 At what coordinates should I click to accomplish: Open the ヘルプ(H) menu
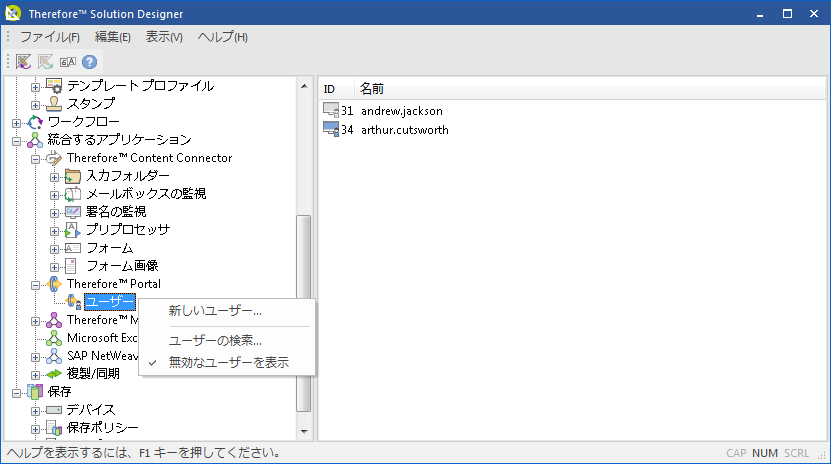(x=223, y=37)
